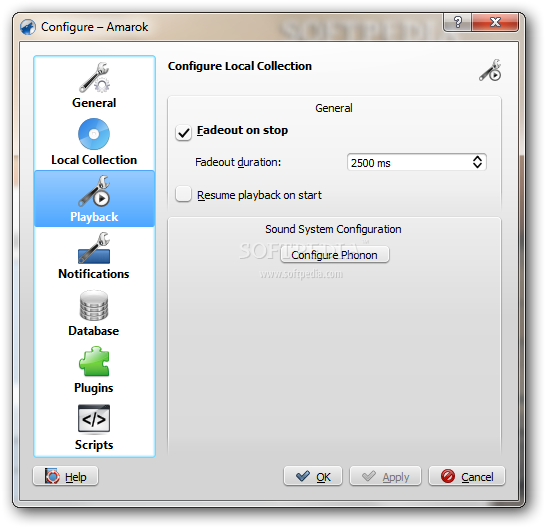Image resolution: width=546 pixels, height=528 pixels.
Task: Open the Notifications settings icon
Action: click(94, 248)
